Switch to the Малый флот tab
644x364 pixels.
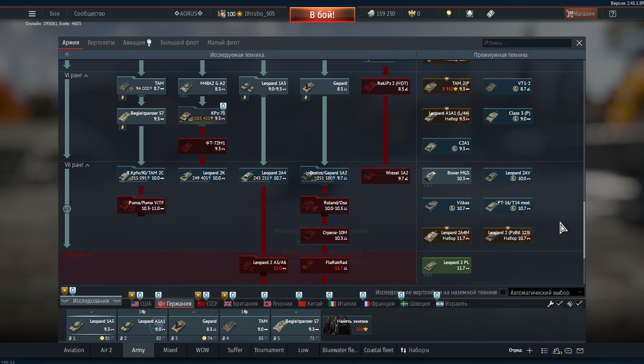[x=224, y=43]
